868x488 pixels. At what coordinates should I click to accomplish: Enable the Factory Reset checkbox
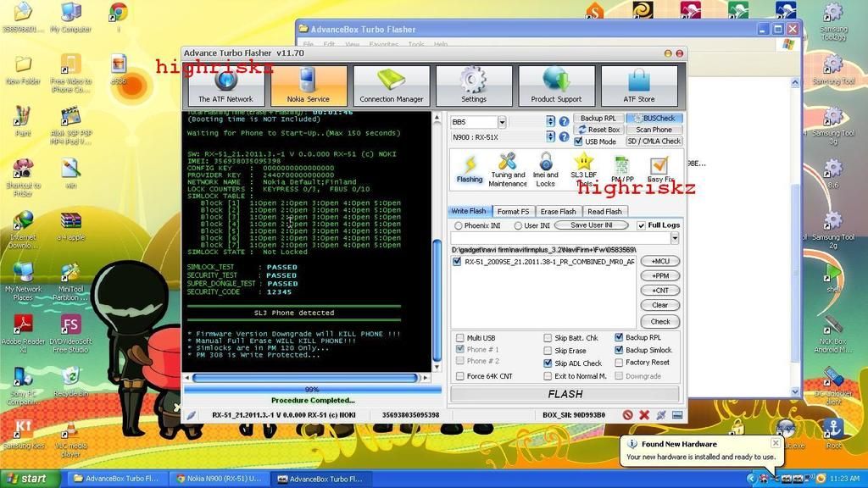(x=620, y=363)
